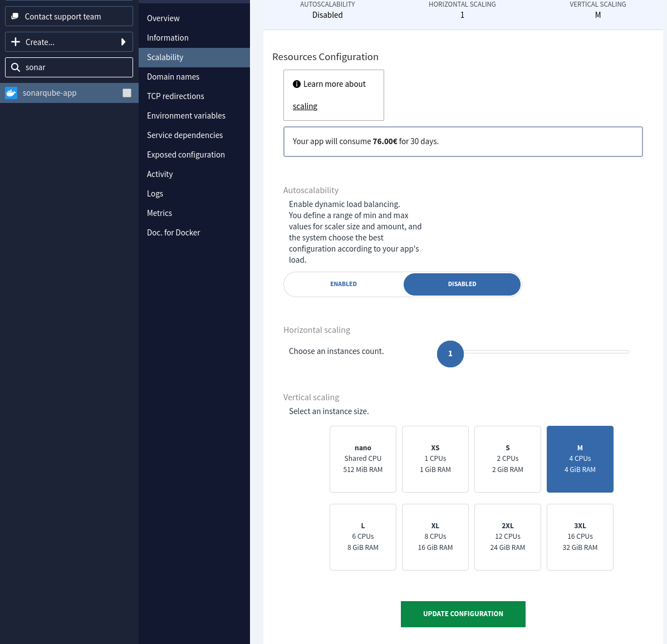667x644 pixels.
Task: Click the info icon beside Learn more about
Action: click(x=297, y=83)
